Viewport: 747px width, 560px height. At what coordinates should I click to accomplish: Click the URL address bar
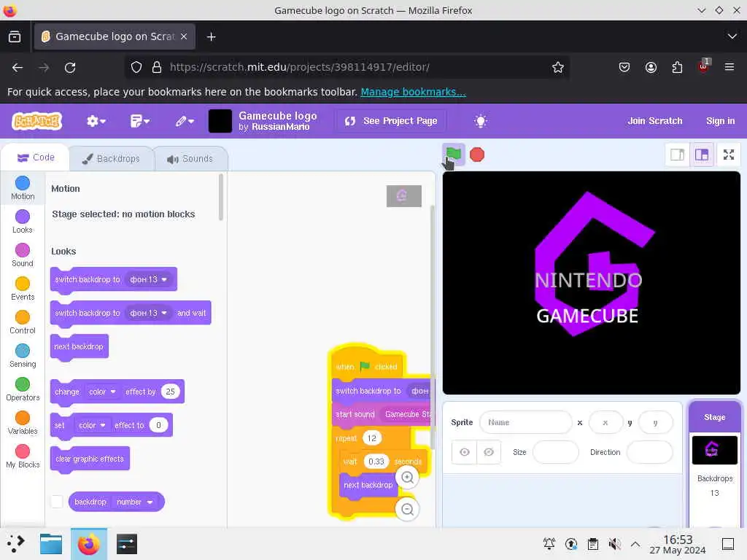[x=348, y=67]
